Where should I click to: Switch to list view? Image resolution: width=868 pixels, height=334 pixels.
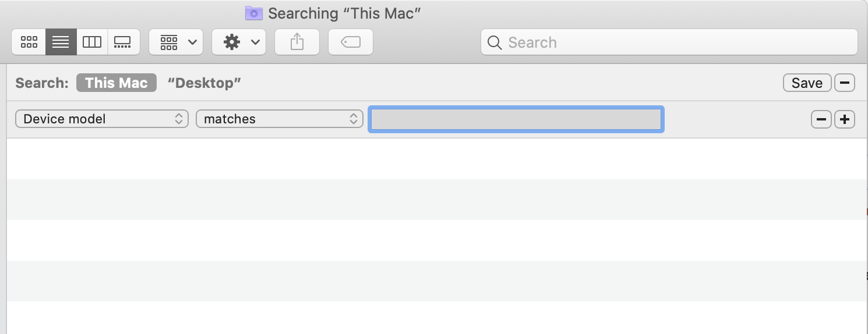coord(61,42)
